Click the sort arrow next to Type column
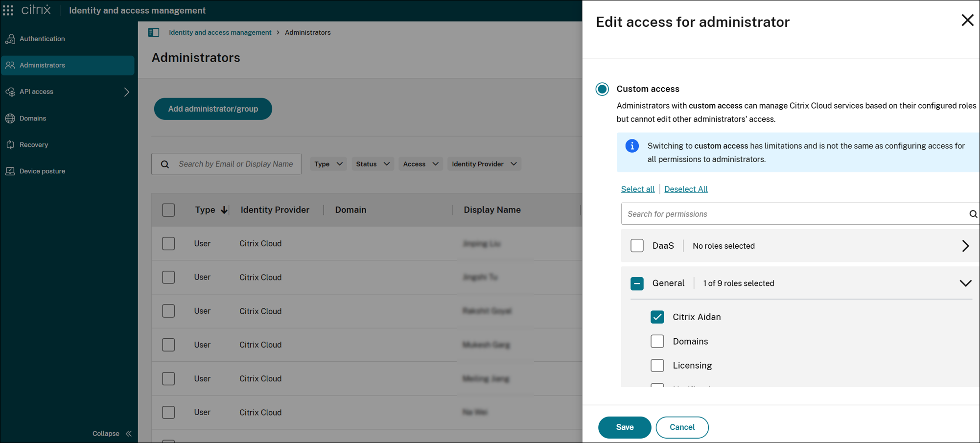This screenshot has width=980, height=443. coord(224,210)
